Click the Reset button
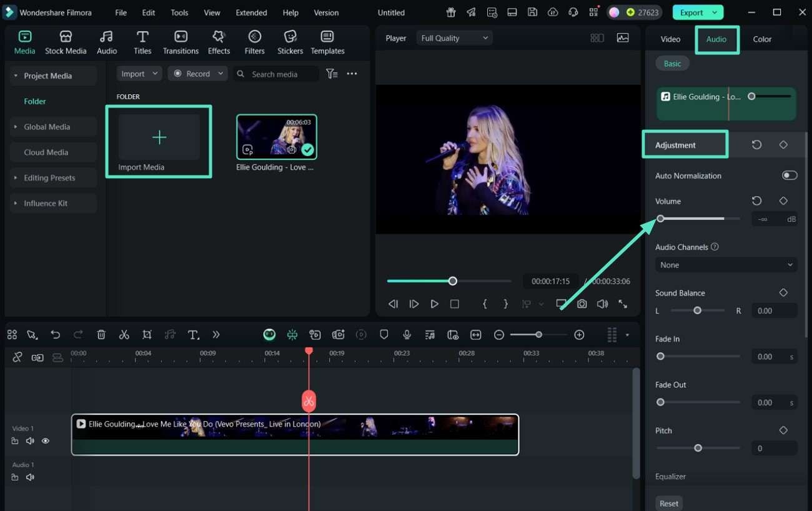Screen dimensions: 812x511 point(669,504)
